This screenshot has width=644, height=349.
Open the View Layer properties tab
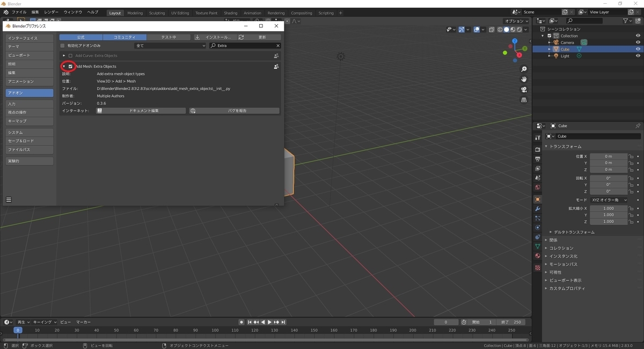(538, 169)
